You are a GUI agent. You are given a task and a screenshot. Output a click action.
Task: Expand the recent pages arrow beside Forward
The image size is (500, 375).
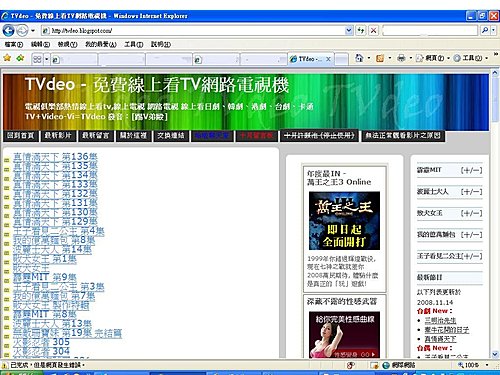pyautogui.click(x=33, y=31)
